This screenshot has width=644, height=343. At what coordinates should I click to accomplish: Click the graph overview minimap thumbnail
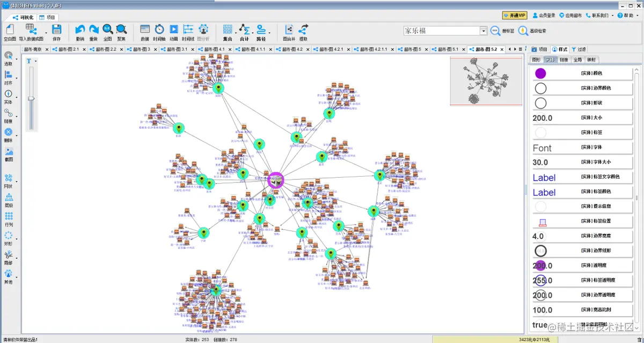point(486,81)
